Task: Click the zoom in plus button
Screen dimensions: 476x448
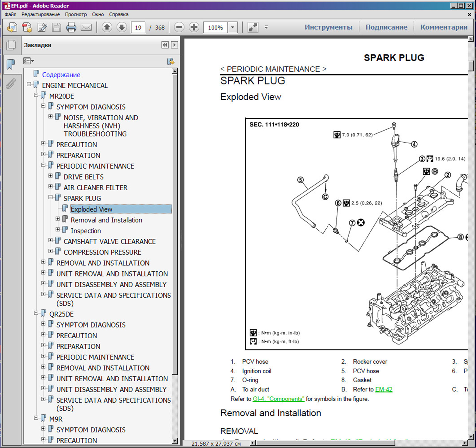Action: (194, 27)
